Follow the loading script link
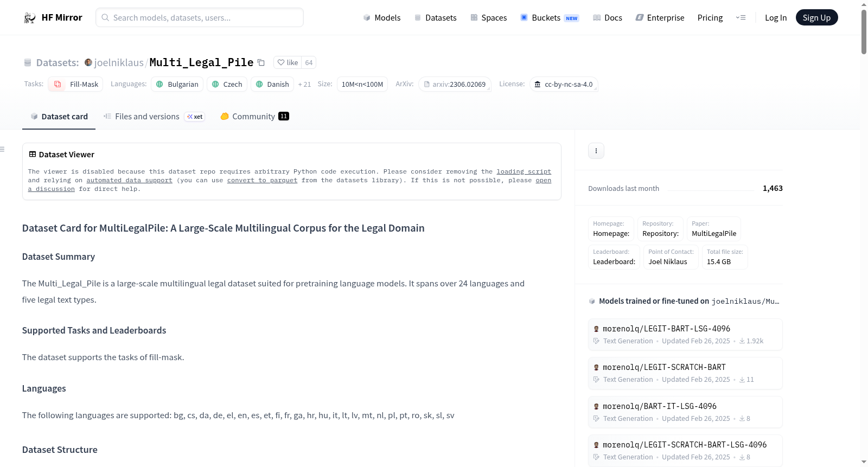The width and height of the screenshot is (868, 467). coord(524,171)
